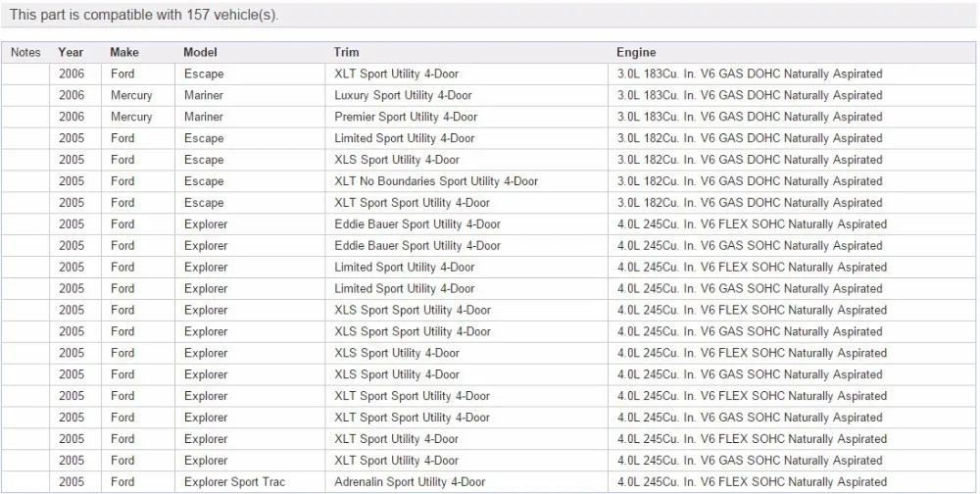This screenshot has height=494, width=980.
Task: Select the engine cell in the Luxury Mariner row
Action: coord(750,95)
